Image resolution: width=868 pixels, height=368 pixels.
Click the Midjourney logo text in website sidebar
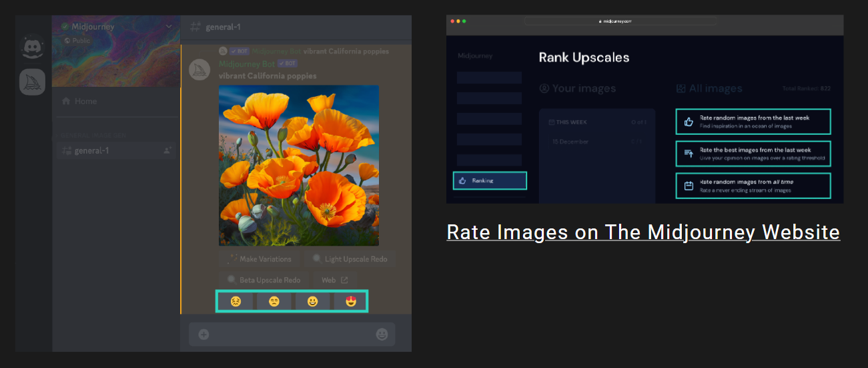(x=475, y=56)
